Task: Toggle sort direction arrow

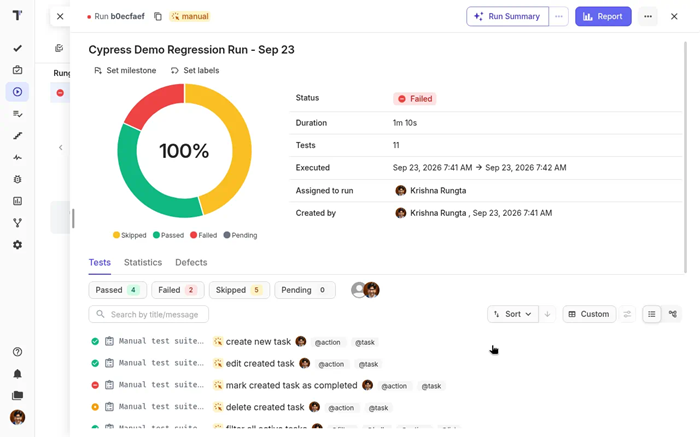Action: [x=547, y=314]
